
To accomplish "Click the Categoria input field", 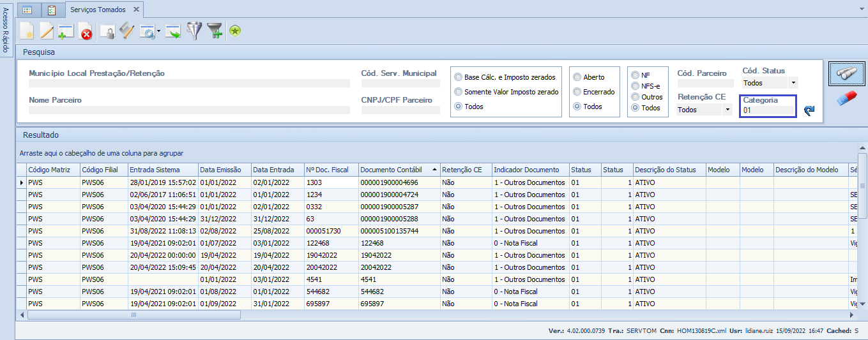I will coord(768,110).
